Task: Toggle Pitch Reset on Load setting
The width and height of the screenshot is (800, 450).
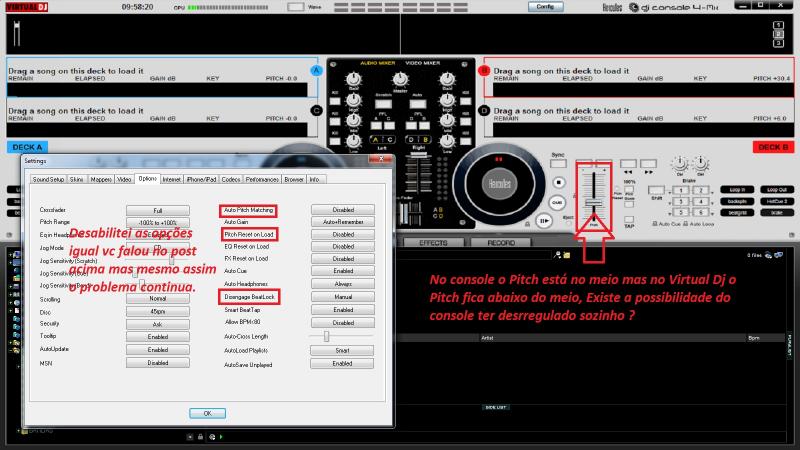Action: 343,234
